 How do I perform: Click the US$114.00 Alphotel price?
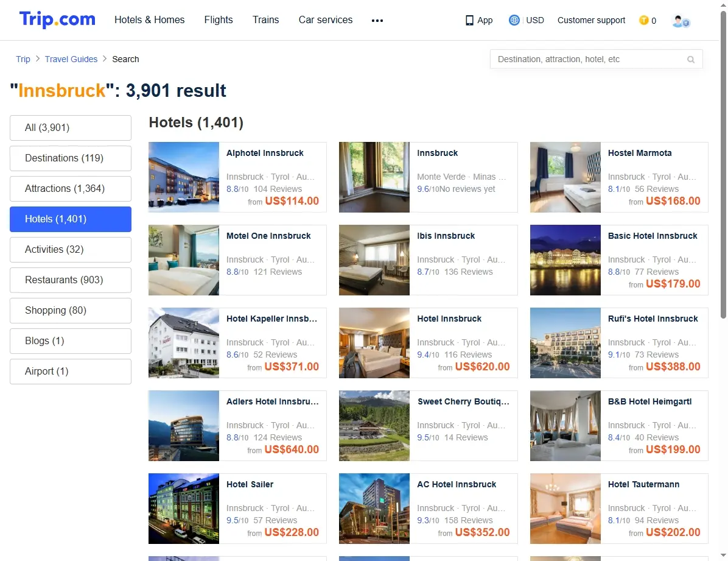[292, 201]
